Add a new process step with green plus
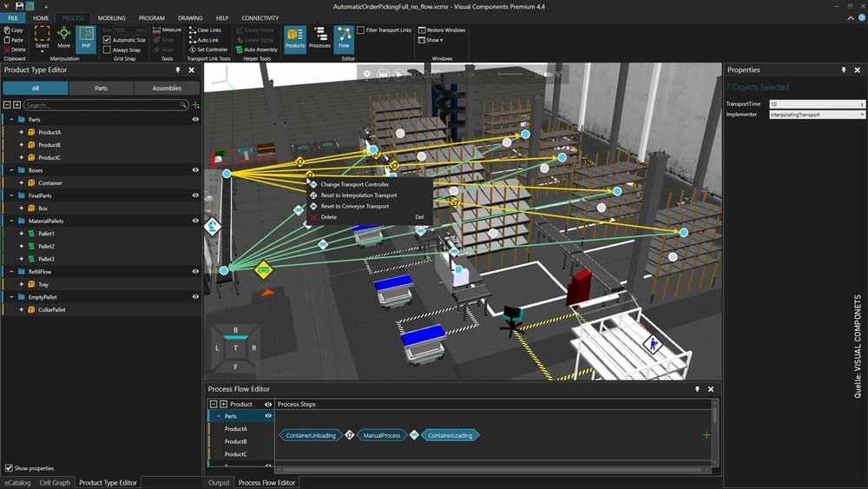Screen dimensions: 868x489 click(x=707, y=435)
